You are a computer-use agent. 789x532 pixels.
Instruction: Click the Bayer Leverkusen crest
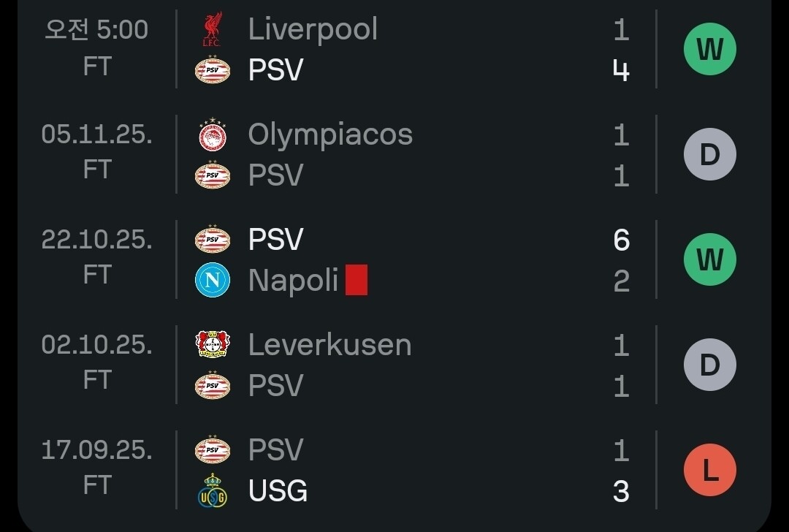click(213, 344)
